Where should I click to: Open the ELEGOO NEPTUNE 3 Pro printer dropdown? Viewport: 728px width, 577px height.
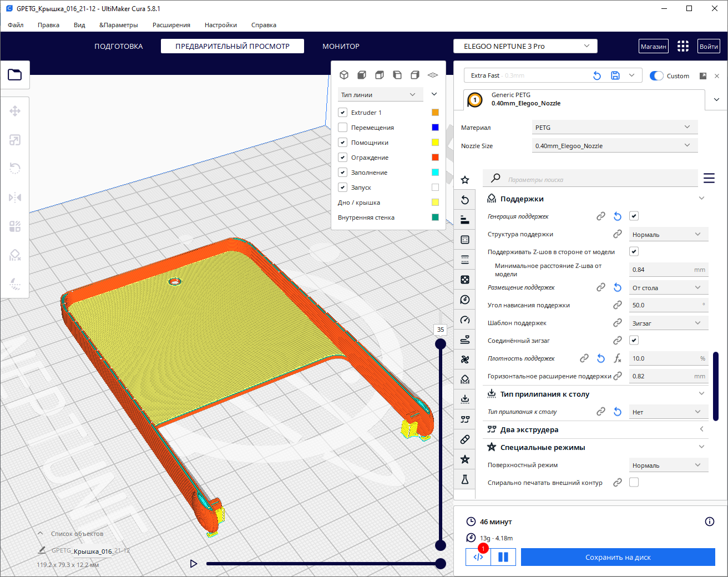(525, 46)
